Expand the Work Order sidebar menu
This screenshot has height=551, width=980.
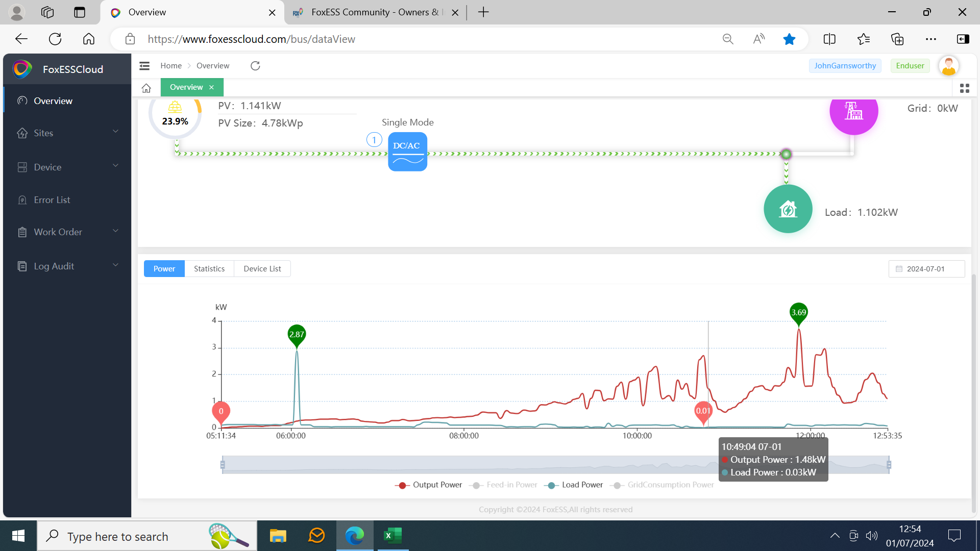click(66, 232)
